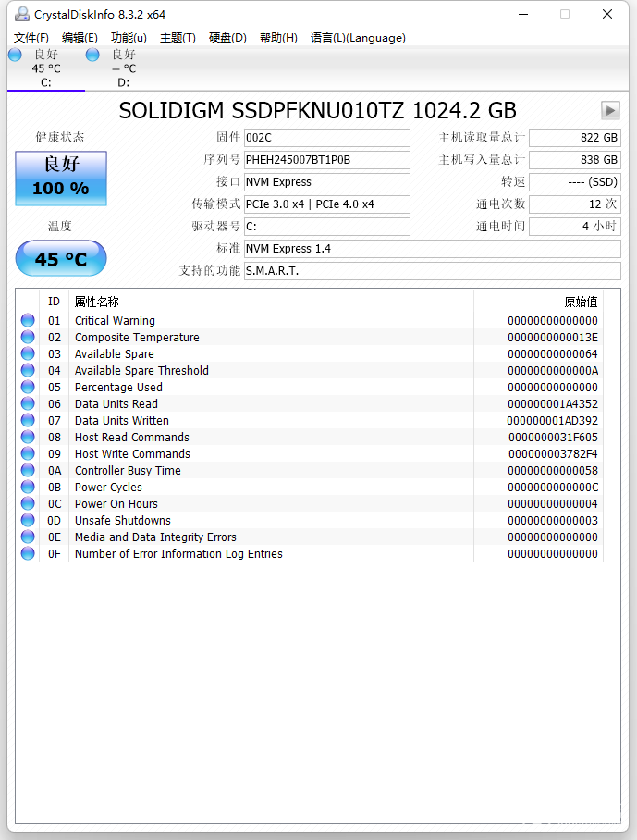Select the Percentage Used attribute name
Image resolution: width=637 pixels, height=840 pixels.
point(118,387)
